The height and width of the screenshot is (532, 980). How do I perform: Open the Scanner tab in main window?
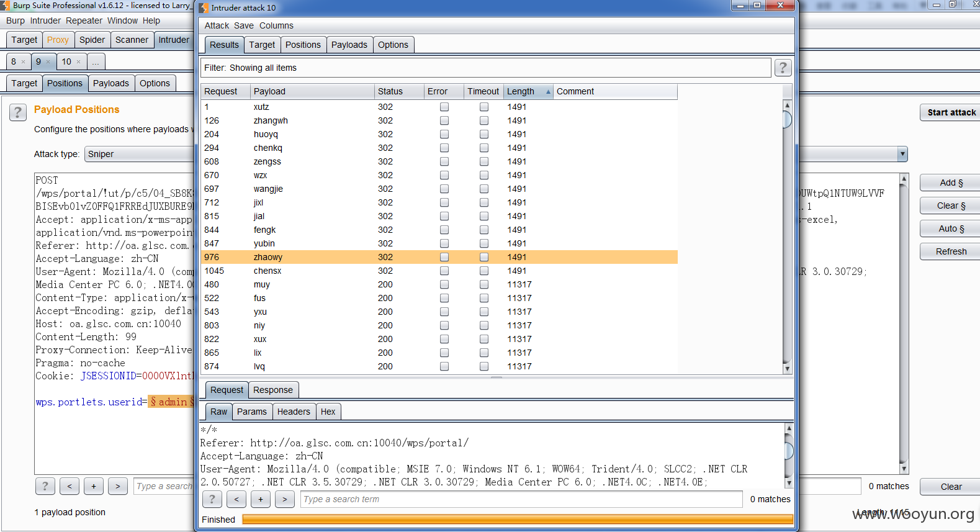(x=132, y=40)
